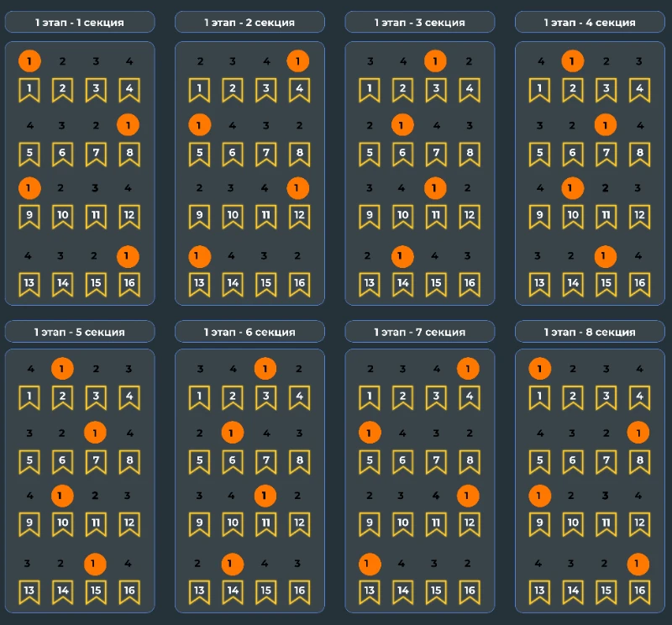672x625 pixels.
Task: Select the "1 этап - 8 секция" header
Action: [x=590, y=331]
